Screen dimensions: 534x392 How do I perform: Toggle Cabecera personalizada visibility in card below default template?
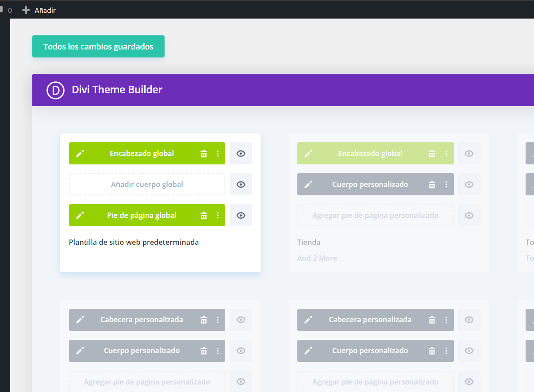tap(241, 320)
